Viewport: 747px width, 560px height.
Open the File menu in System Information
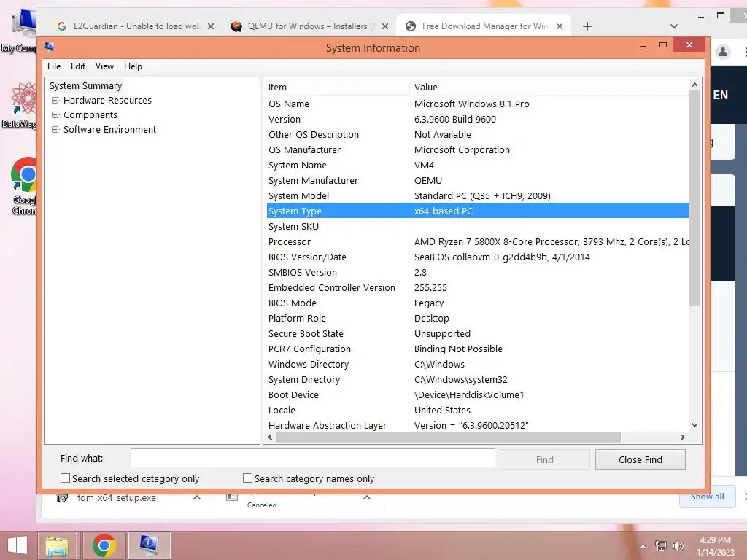tap(54, 66)
